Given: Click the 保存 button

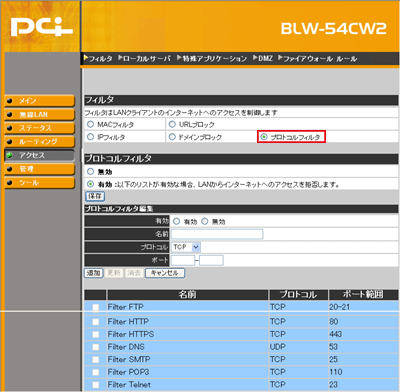Looking at the screenshot, I should coord(95,196).
